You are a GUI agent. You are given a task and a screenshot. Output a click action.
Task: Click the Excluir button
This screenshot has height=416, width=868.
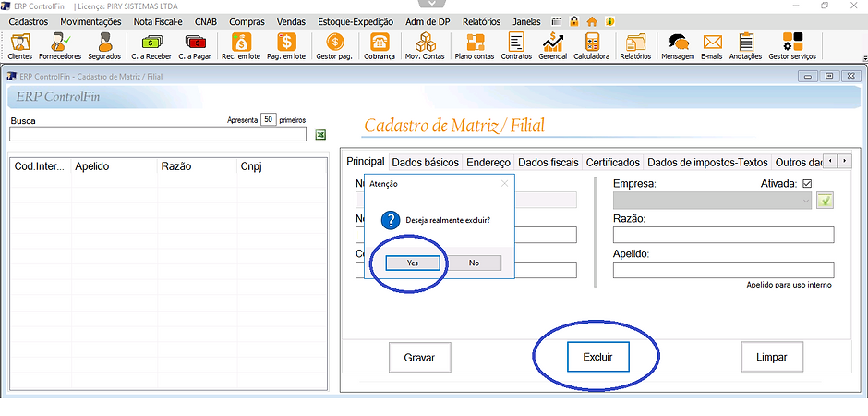[x=597, y=357]
